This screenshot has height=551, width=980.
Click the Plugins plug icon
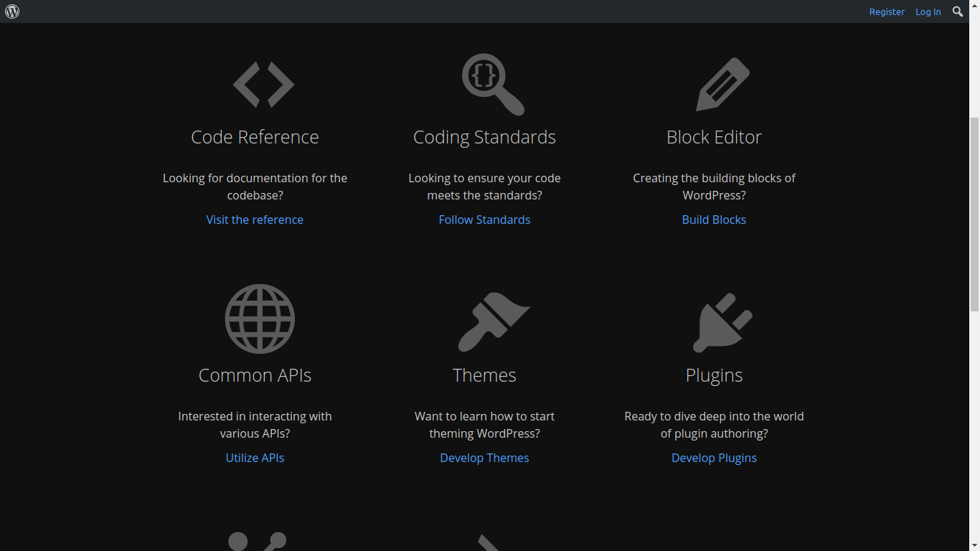[x=722, y=322]
